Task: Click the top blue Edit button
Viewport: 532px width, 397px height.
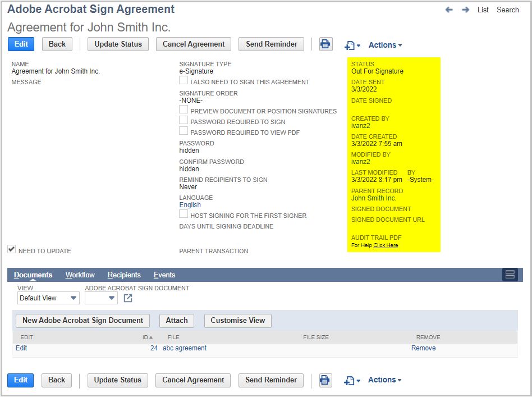Action: tap(21, 44)
